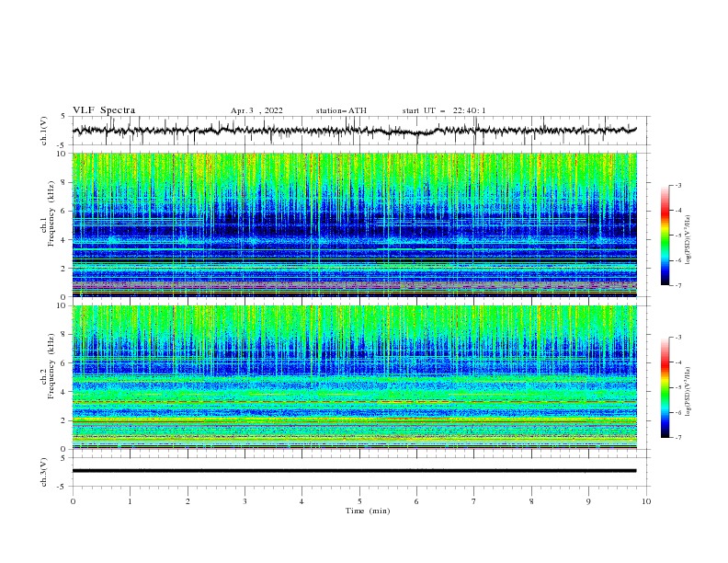Click time axis tick label '3'

(245, 501)
